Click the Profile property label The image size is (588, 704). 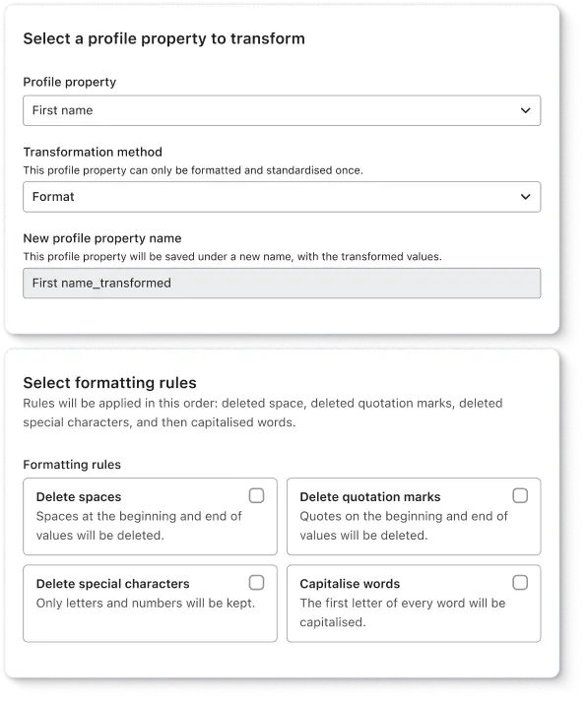tap(70, 82)
